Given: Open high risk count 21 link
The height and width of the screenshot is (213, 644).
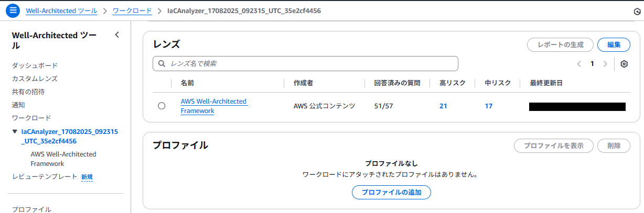Looking at the screenshot, I should coord(443,106).
